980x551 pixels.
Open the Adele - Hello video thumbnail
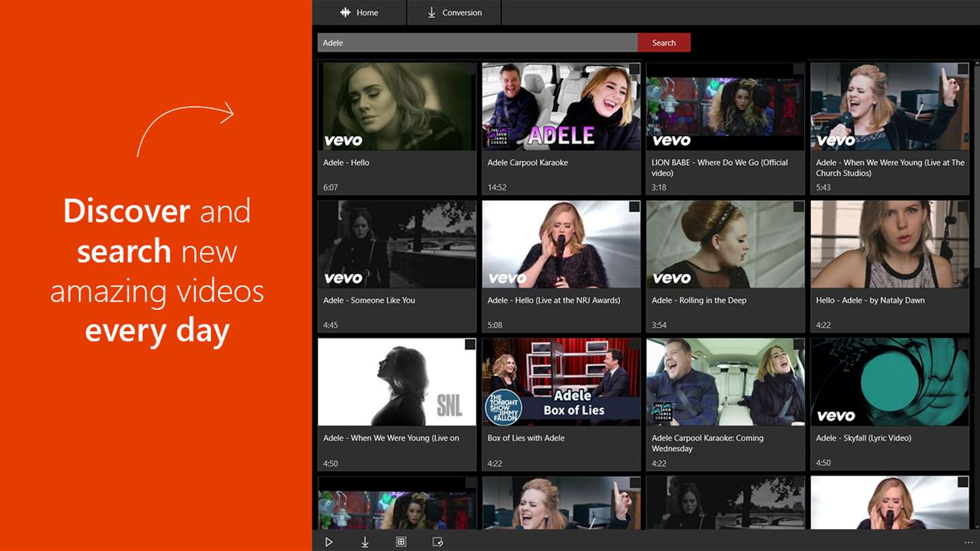click(x=397, y=107)
